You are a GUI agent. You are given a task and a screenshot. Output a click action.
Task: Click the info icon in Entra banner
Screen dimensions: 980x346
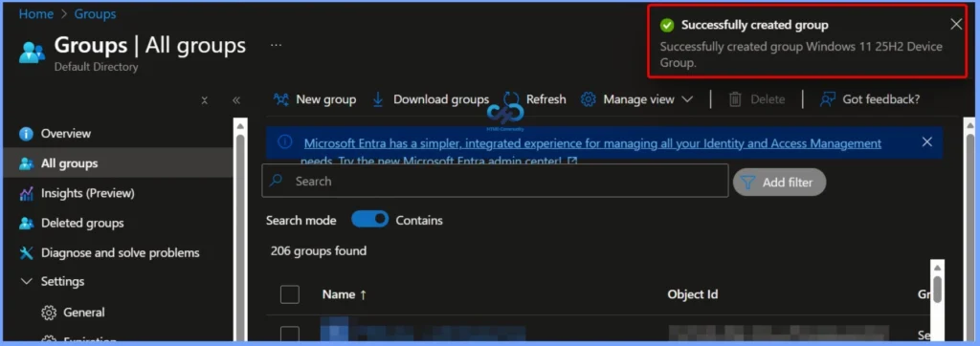[285, 142]
